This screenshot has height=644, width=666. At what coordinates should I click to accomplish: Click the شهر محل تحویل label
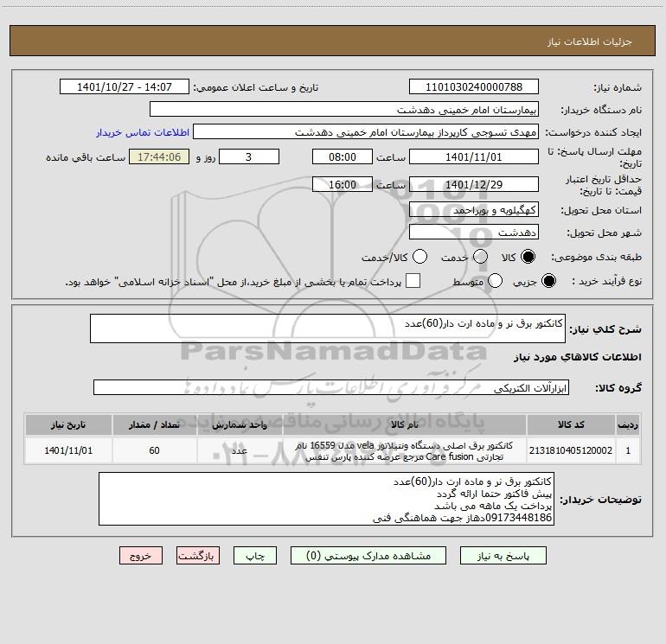(x=605, y=233)
